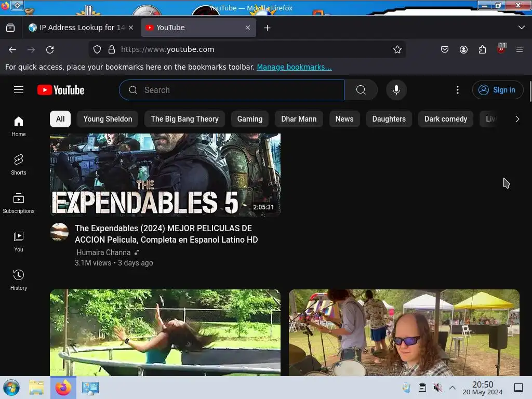Image resolution: width=532 pixels, height=399 pixels.
Task: Open The Expendables video title
Action: pos(166,234)
